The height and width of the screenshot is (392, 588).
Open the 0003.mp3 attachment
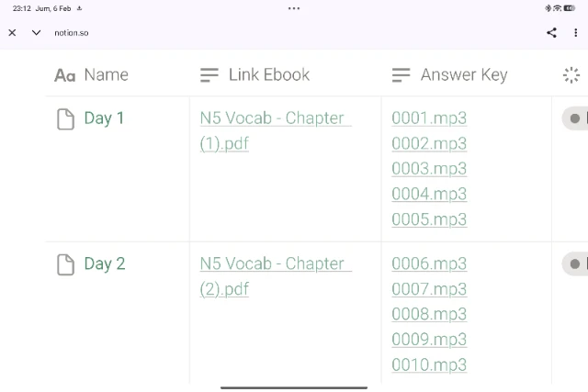click(x=429, y=169)
